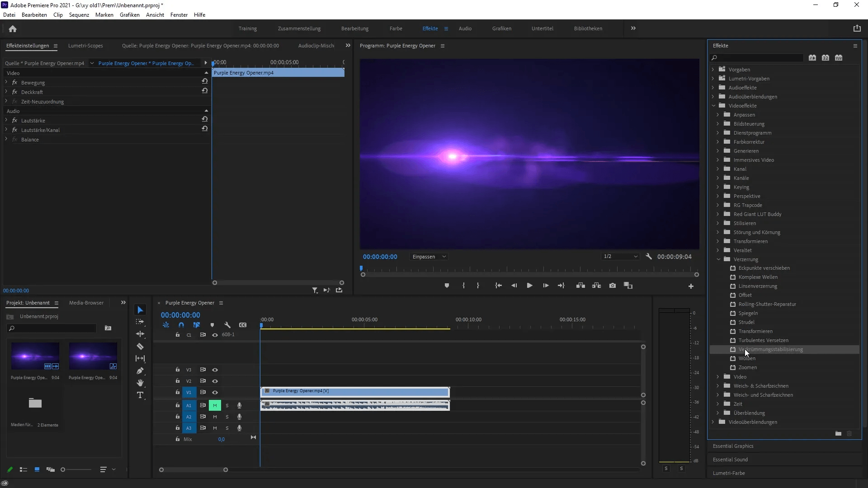Expand the Keying effects folder
The width and height of the screenshot is (868, 488).
pyautogui.click(x=718, y=187)
